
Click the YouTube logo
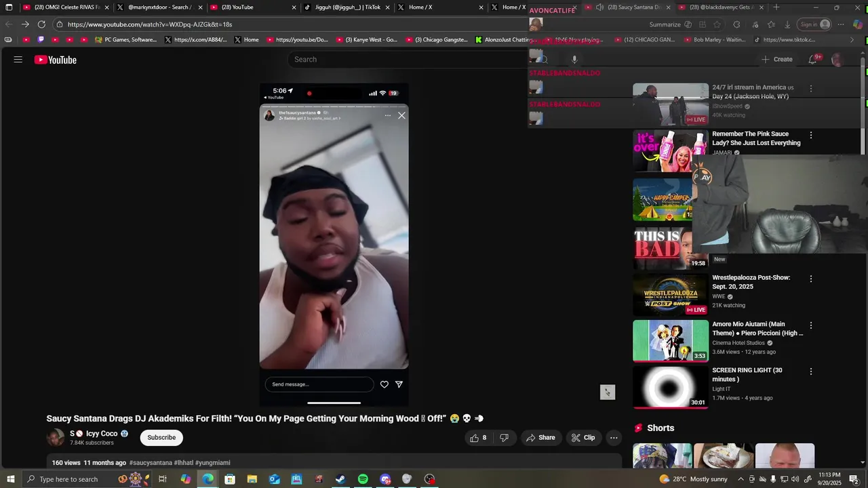tap(56, 60)
